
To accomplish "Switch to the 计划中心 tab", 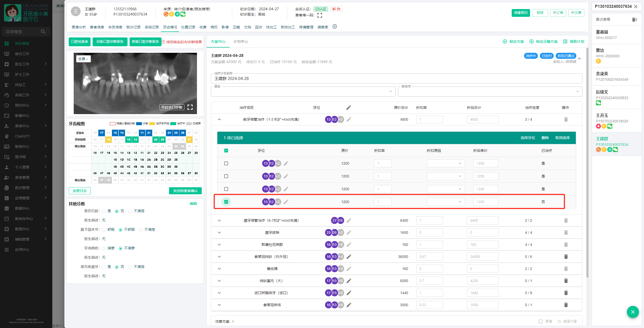I will click(240, 42).
